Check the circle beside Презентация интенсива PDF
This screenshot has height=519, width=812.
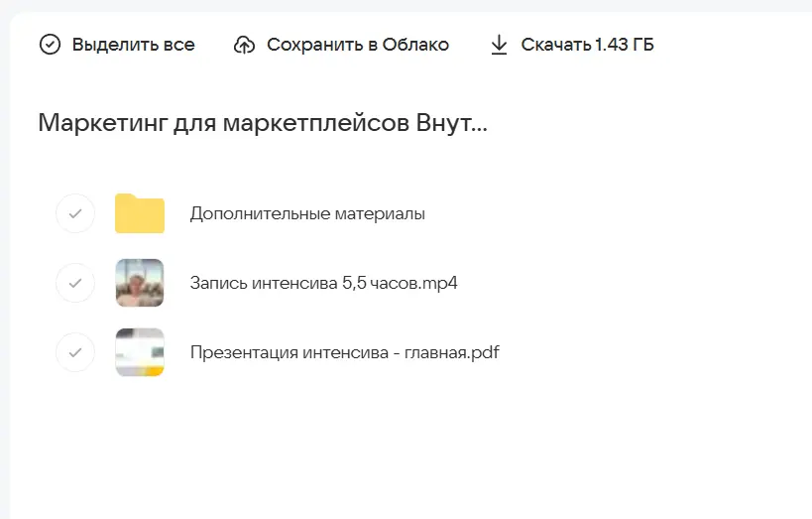75,352
